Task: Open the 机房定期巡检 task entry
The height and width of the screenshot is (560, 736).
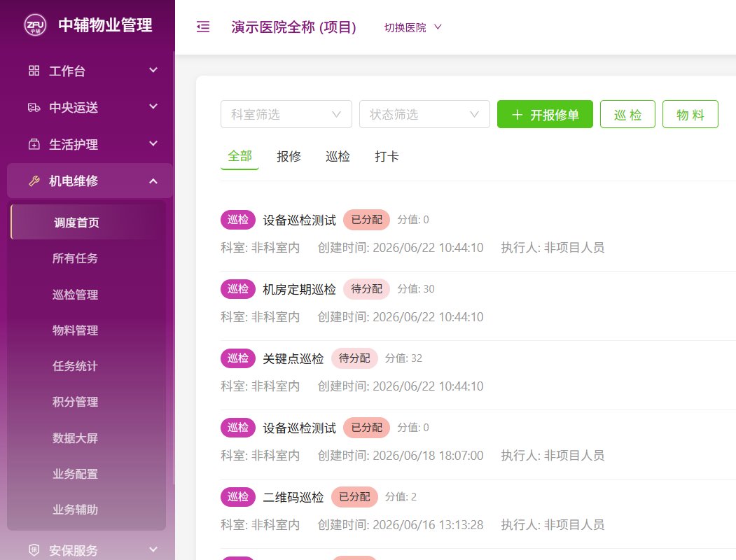Action: tap(300, 289)
